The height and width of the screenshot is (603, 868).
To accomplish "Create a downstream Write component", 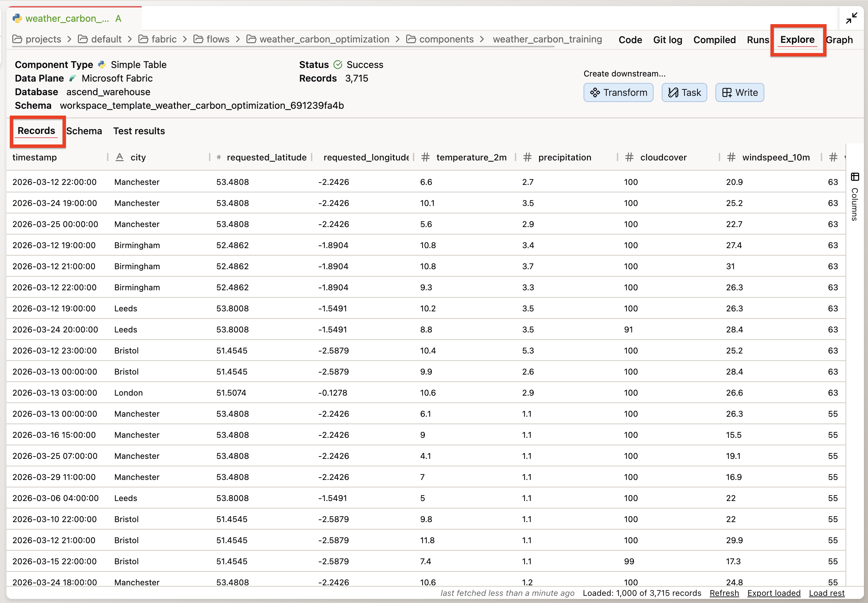I will pos(739,92).
